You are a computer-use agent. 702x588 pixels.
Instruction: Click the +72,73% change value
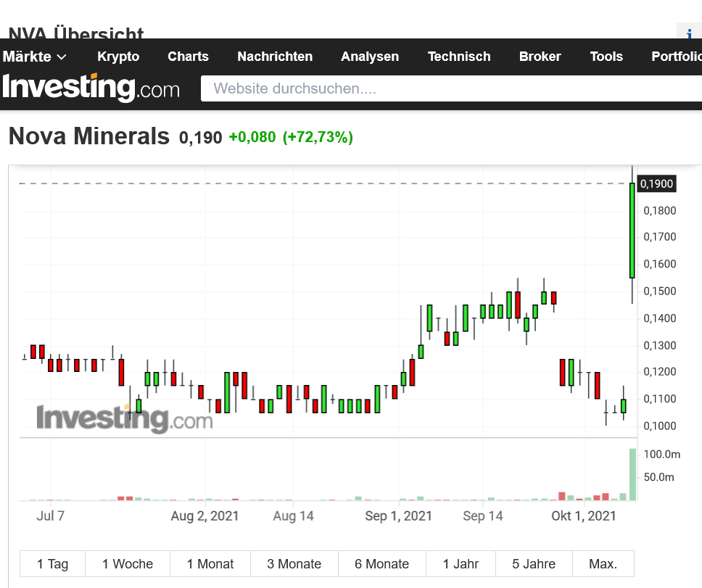click(318, 137)
